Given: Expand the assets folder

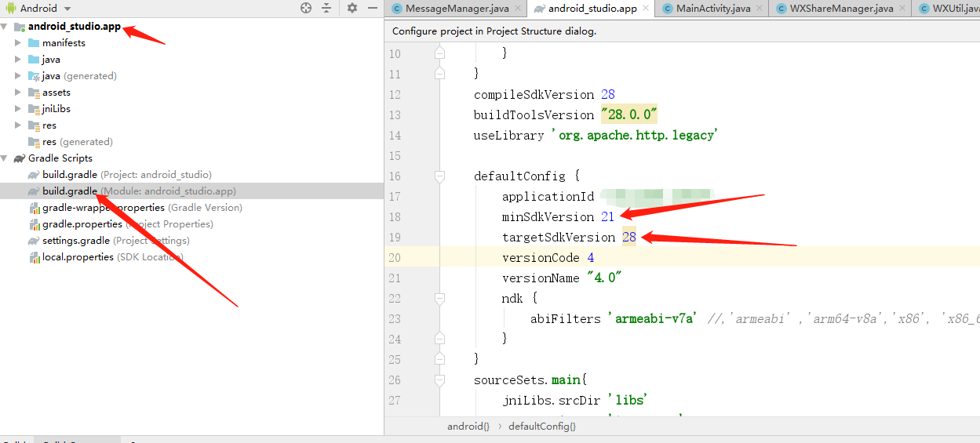Looking at the screenshot, I should tap(18, 93).
